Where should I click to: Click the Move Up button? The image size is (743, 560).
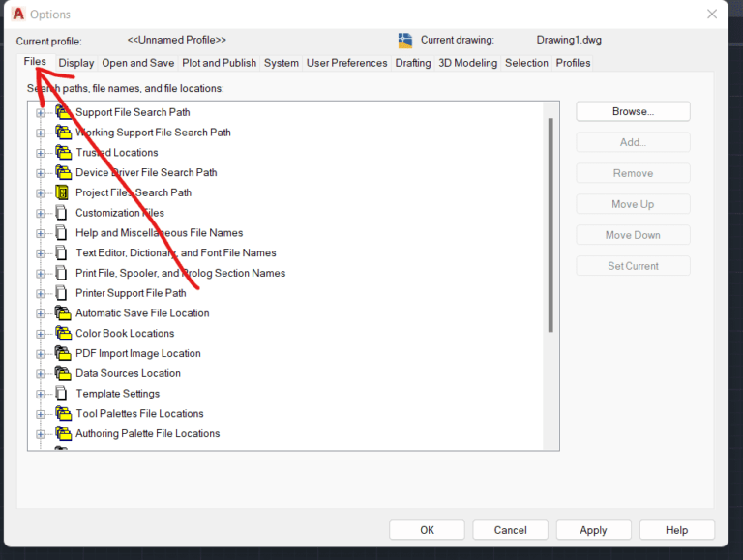(x=633, y=204)
